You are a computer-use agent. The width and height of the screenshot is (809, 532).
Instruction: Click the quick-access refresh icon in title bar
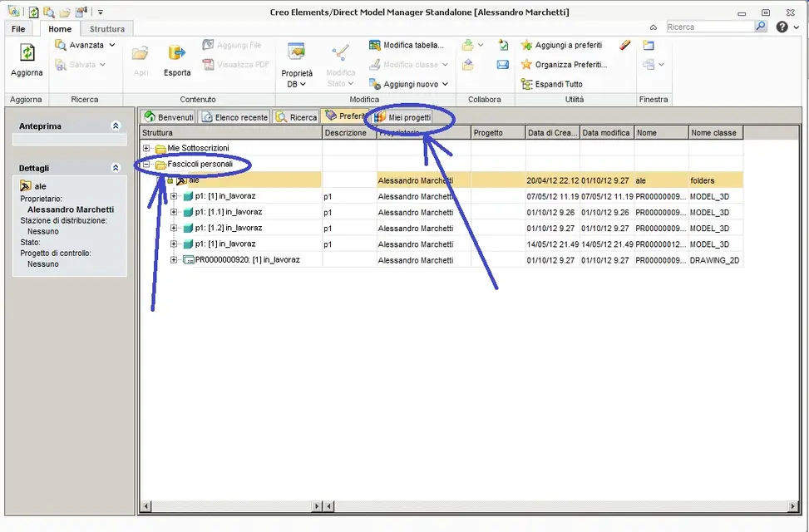click(x=33, y=12)
